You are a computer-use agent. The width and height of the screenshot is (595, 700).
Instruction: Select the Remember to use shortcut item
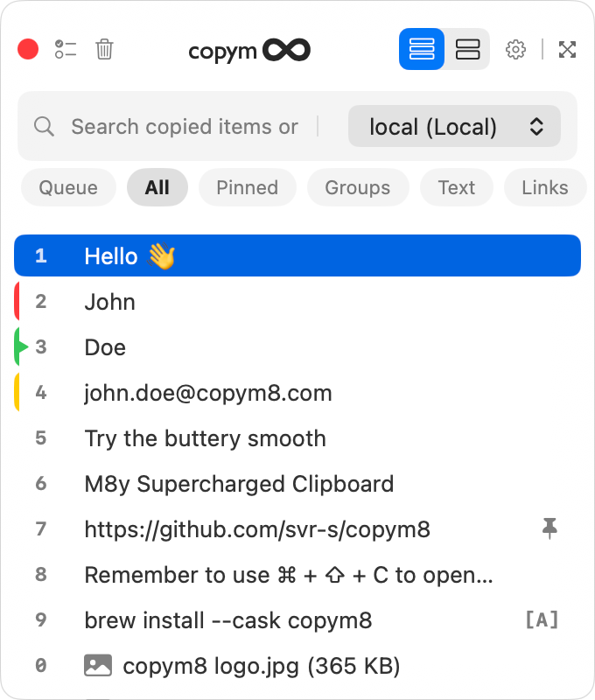tap(297, 575)
